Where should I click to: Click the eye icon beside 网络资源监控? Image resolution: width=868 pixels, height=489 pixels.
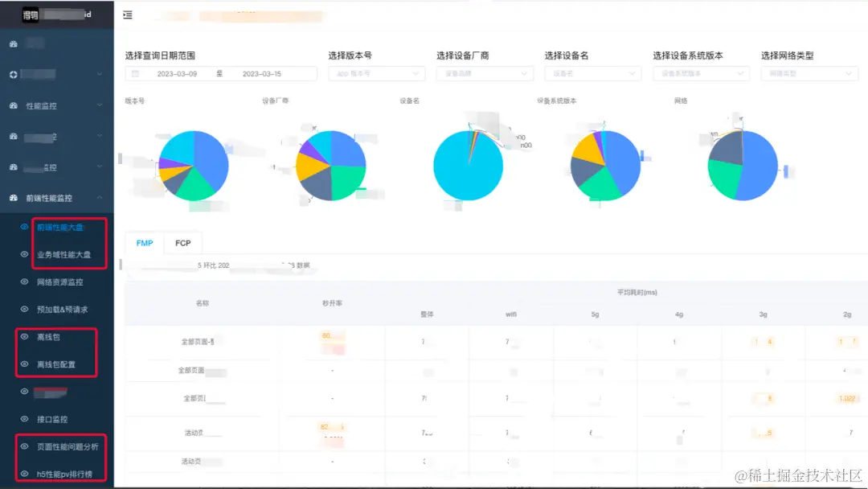click(x=24, y=281)
